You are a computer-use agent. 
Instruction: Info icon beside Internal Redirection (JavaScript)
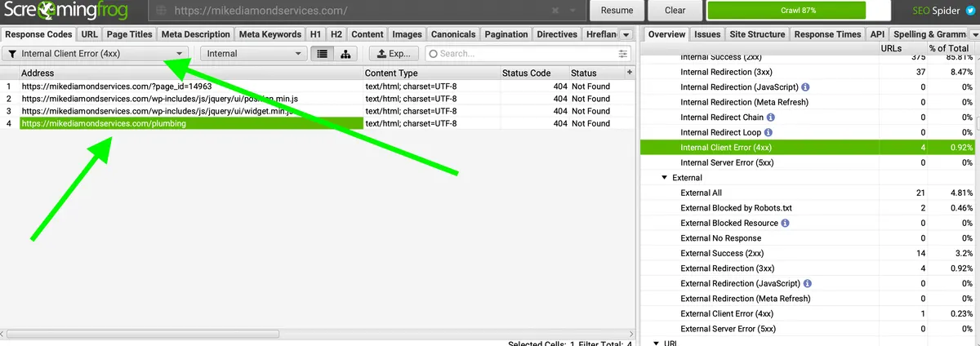[805, 87]
